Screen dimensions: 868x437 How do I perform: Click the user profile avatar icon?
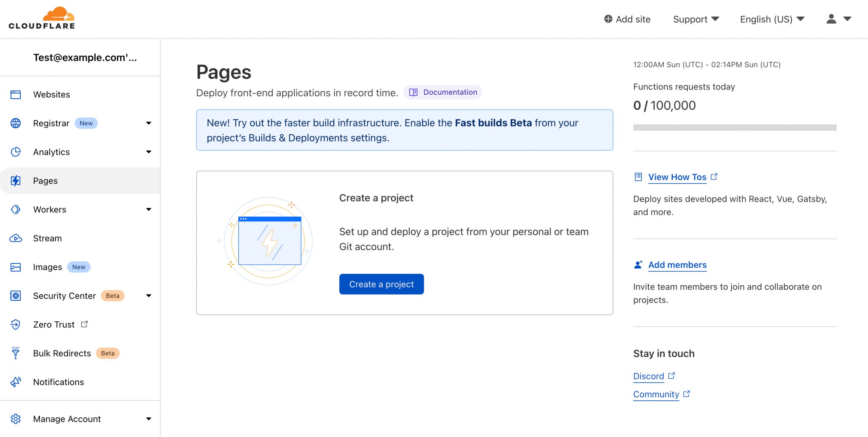(x=831, y=19)
